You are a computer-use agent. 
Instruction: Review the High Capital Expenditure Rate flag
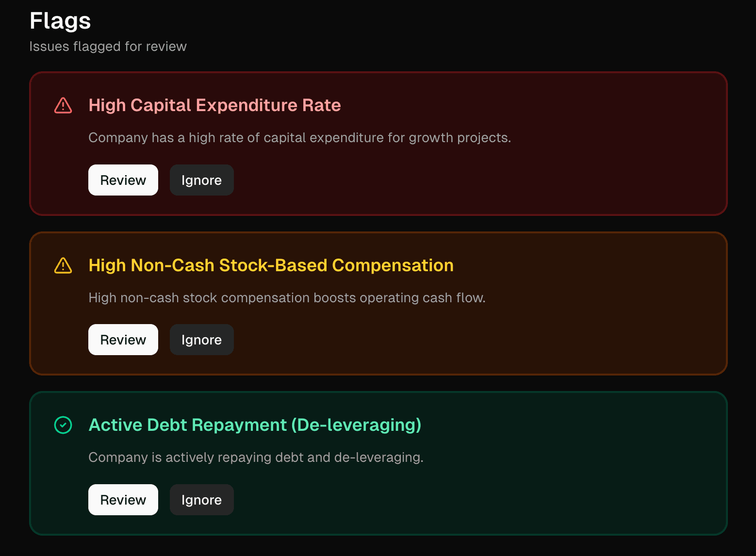coord(123,180)
